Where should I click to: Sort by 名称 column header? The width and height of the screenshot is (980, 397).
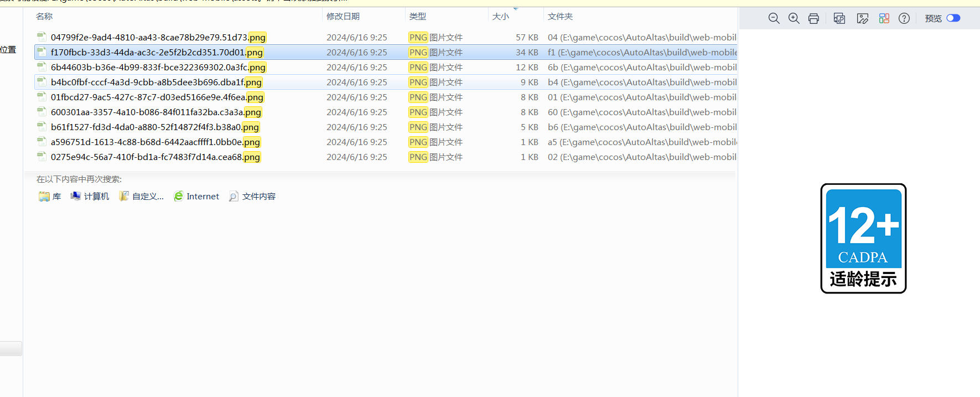point(44,17)
